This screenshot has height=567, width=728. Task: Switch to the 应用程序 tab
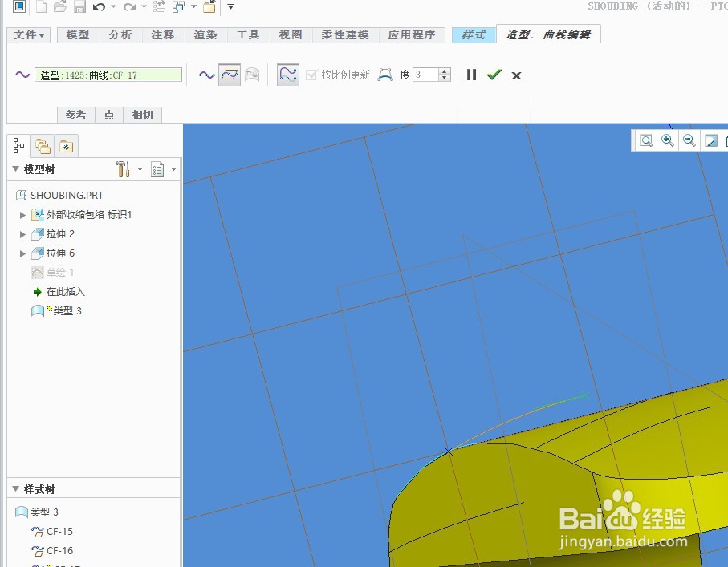(x=412, y=34)
